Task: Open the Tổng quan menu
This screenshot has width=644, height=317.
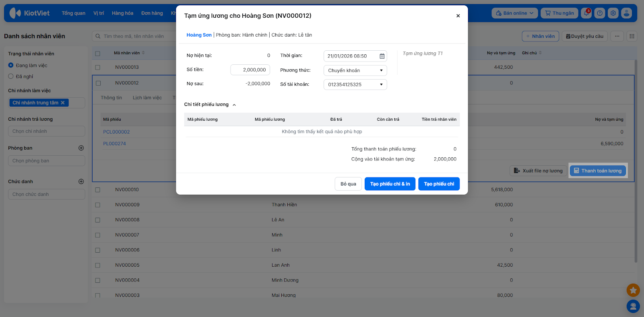Action: [73, 13]
